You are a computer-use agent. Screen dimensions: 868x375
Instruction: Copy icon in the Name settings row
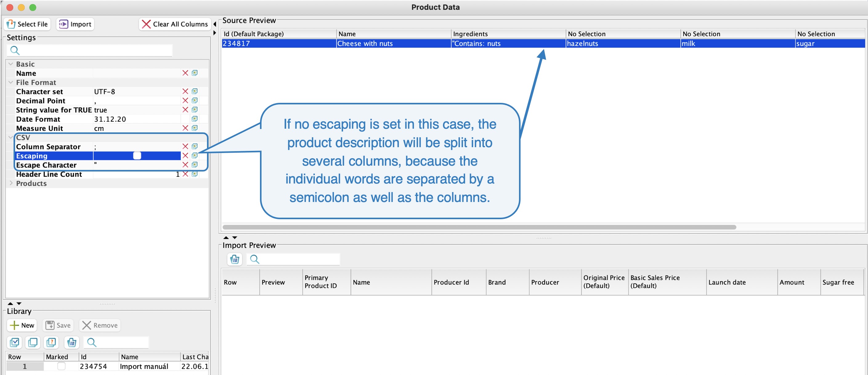(195, 73)
